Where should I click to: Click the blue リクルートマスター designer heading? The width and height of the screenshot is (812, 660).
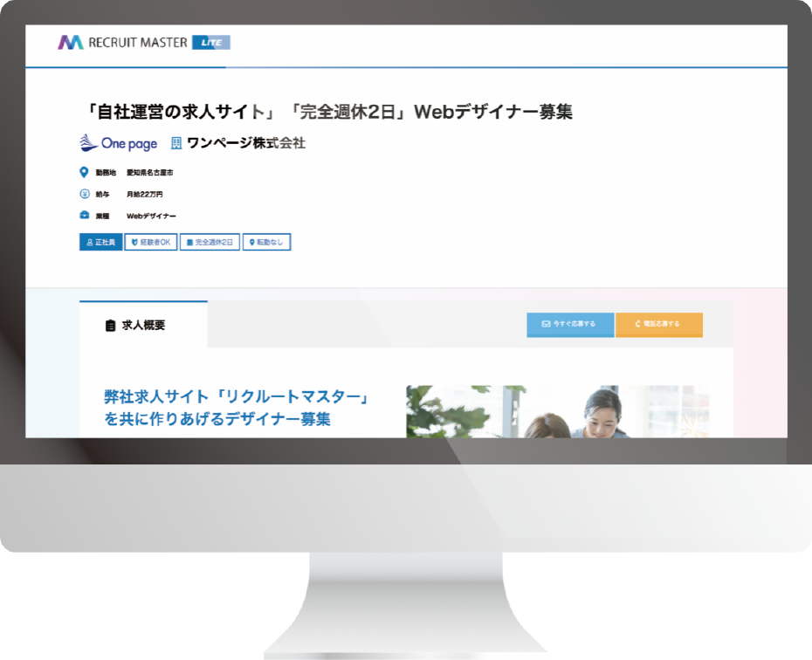(237, 408)
